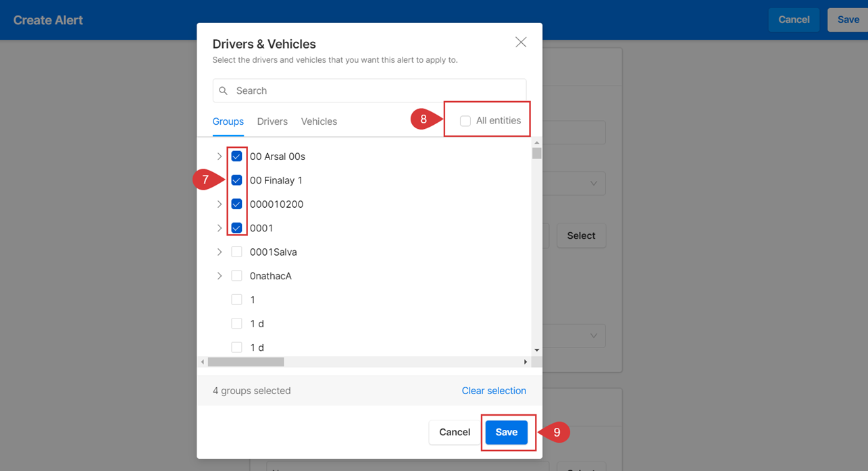Click the 0001Salva group name
868x471 pixels.
[x=274, y=252]
